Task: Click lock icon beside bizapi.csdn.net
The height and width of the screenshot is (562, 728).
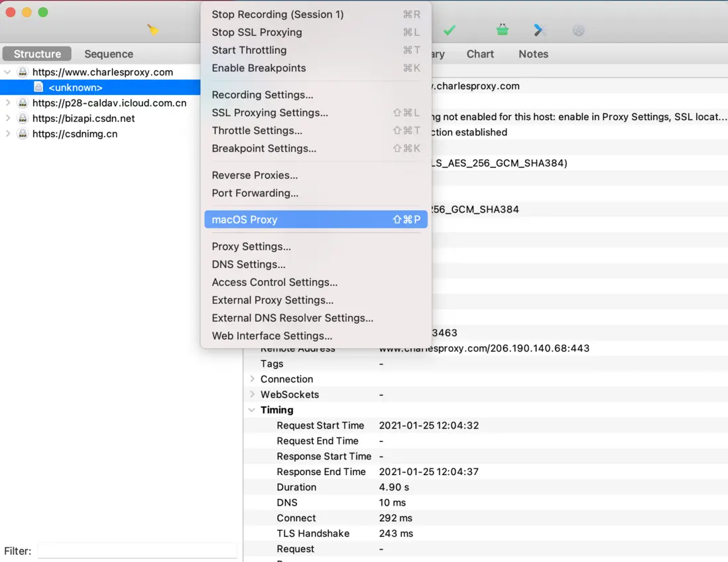Action: pos(23,118)
